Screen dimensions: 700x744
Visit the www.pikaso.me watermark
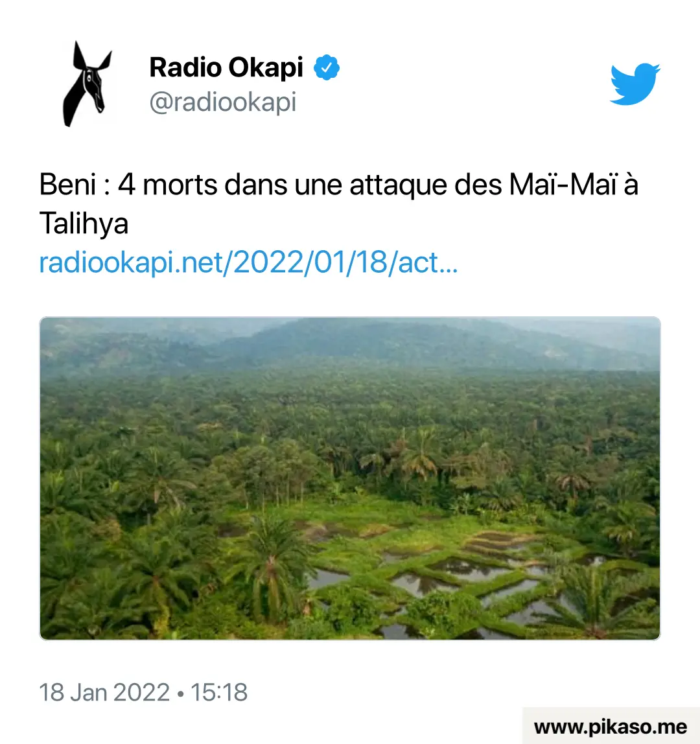point(611,727)
